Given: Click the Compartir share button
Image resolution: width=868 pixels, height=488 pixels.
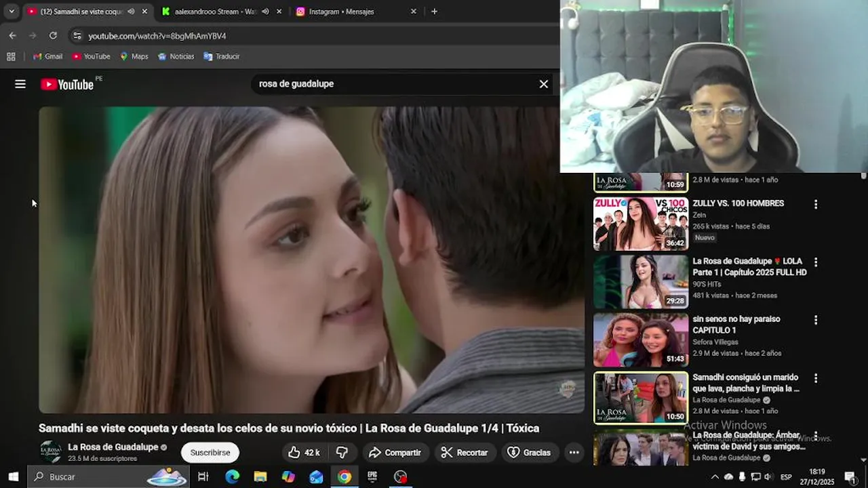Looking at the screenshot, I should pyautogui.click(x=395, y=452).
